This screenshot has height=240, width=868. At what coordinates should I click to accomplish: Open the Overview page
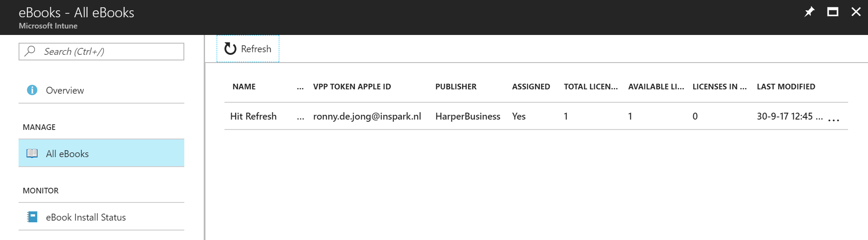65,90
